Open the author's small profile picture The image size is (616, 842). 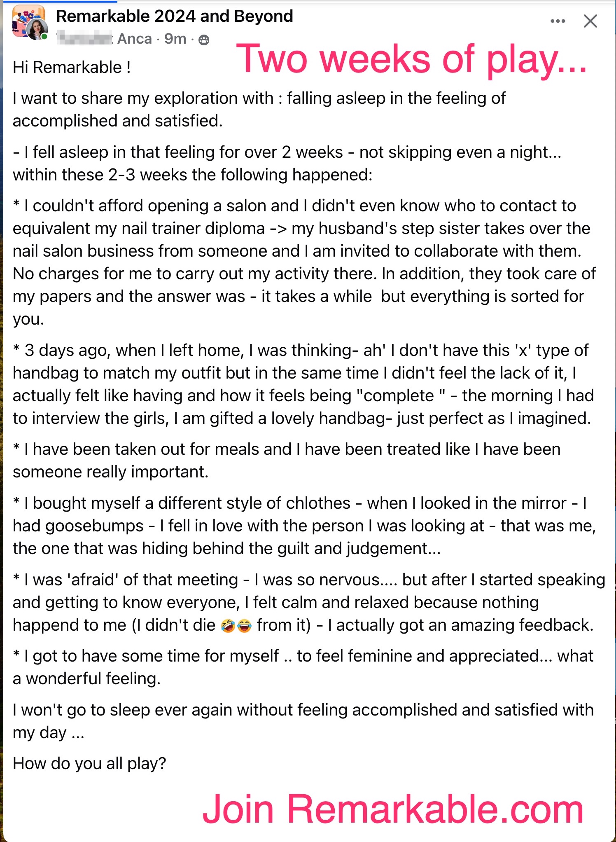click(37, 30)
